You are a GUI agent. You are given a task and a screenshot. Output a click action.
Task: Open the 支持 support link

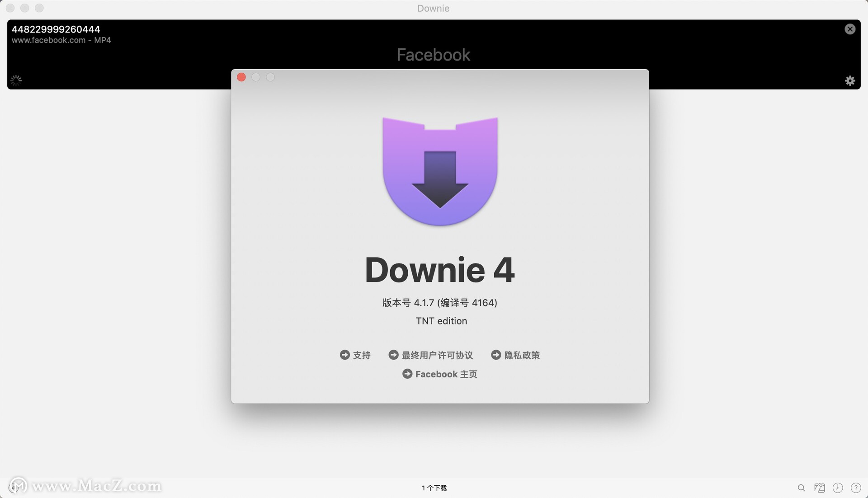362,355
